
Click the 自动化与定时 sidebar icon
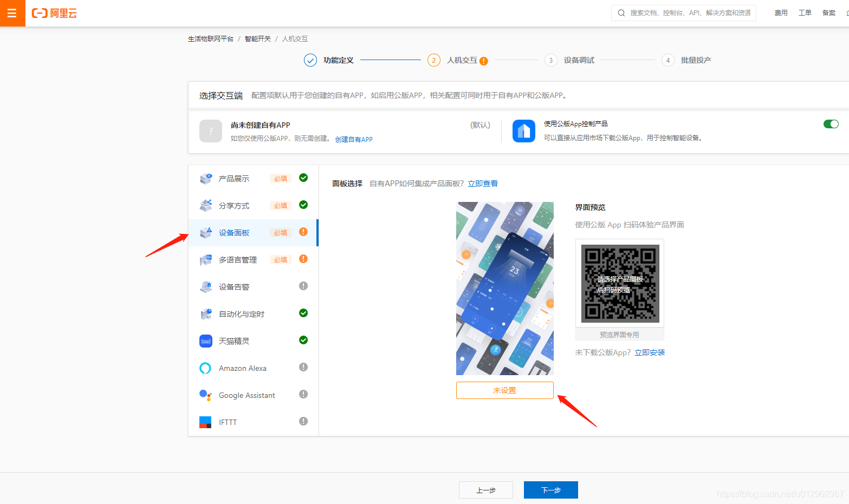coord(206,314)
